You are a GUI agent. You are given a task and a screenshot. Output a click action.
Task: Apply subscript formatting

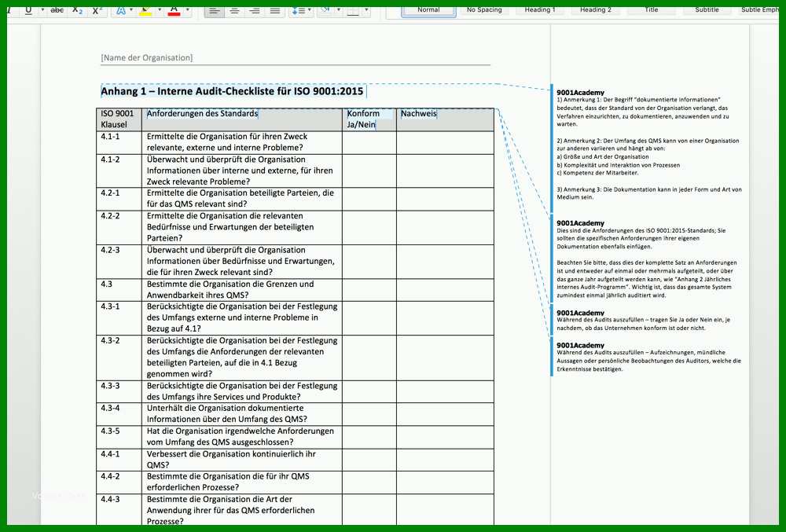pyautogui.click(x=77, y=10)
